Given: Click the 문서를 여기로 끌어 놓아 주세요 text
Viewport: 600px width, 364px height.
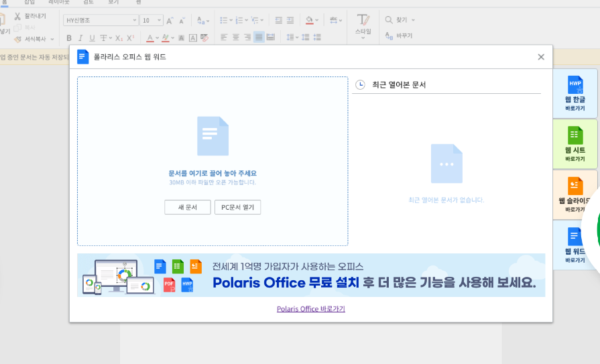Looking at the screenshot, I should (x=213, y=174).
